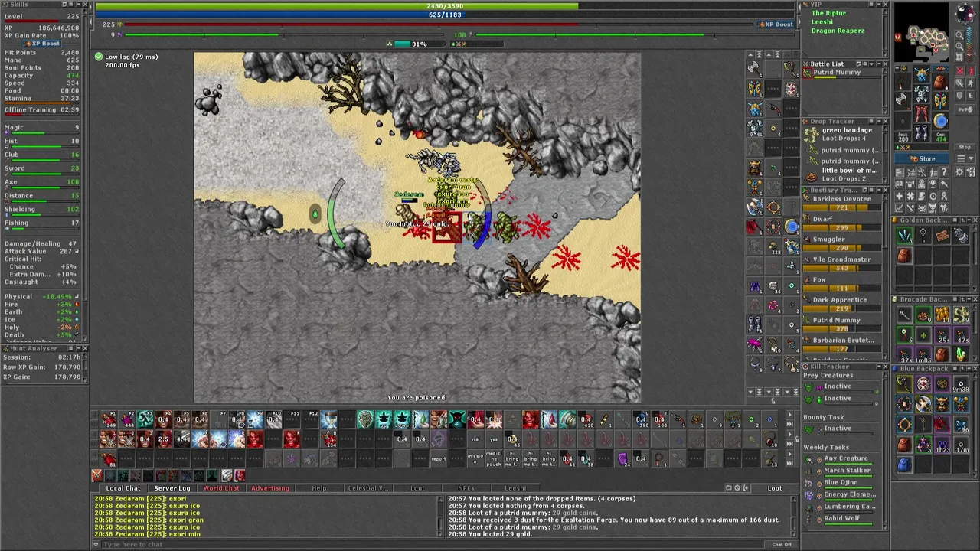980x551 pixels.
Task: Center the minimap on the player
Action: (x=959, y=57)
